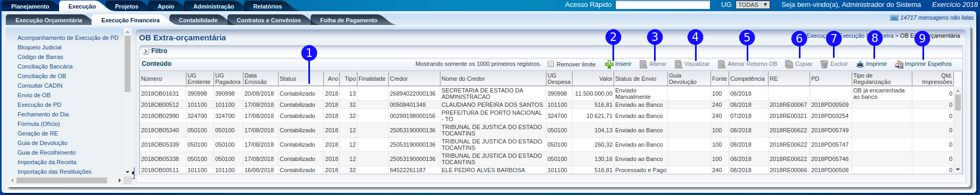Click the Imprimir printer icon

(860, 64)
